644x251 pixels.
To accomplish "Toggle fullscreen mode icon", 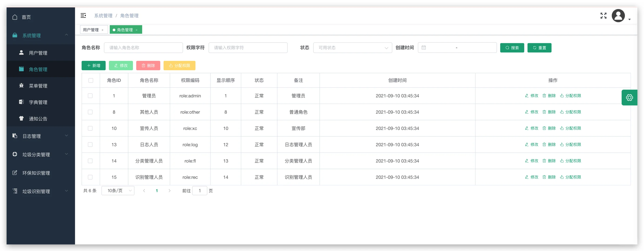I will coord(603,16).
